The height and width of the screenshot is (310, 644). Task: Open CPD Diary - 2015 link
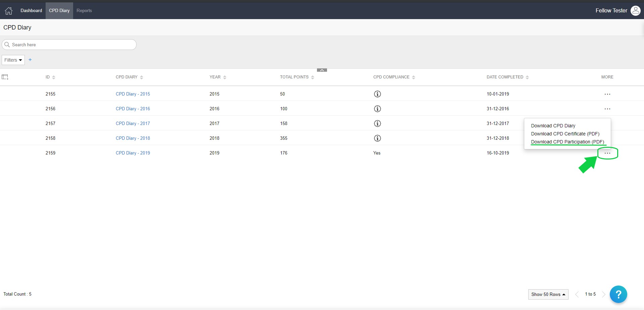tap(133, 94)
